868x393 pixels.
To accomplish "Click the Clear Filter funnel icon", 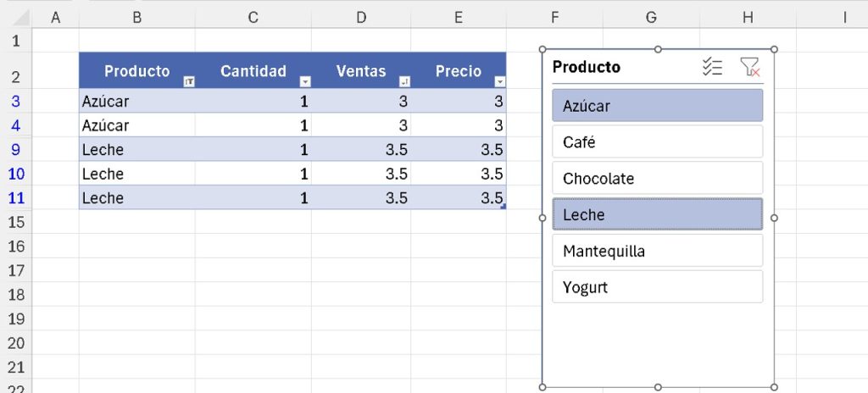I will pyautogui.click(x=749, y=68).
